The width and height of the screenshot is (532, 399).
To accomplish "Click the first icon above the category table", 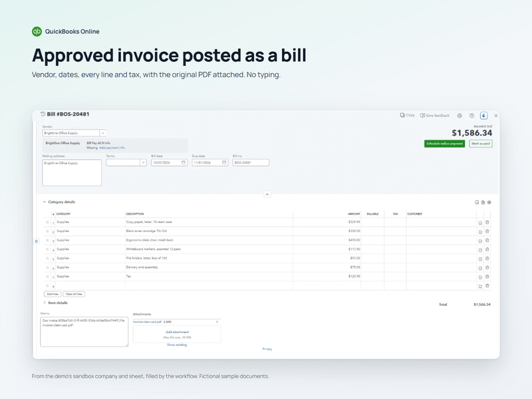I will pos(477,202).
